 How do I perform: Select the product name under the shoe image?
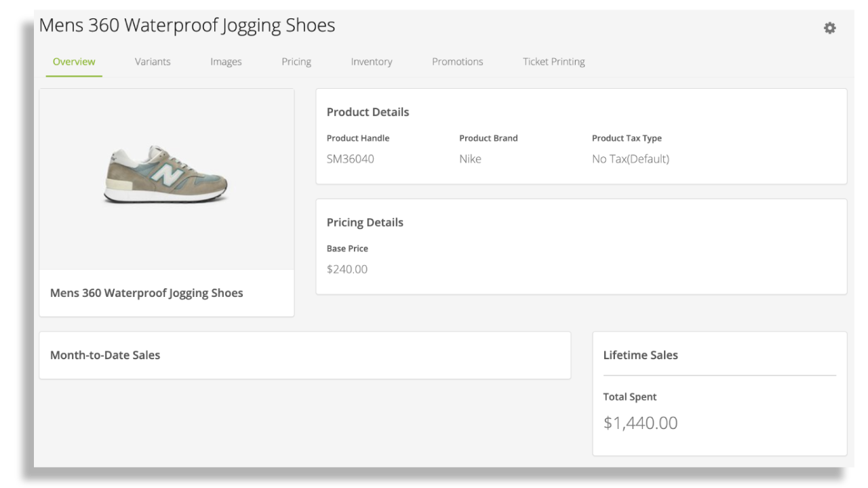[146, 293]
